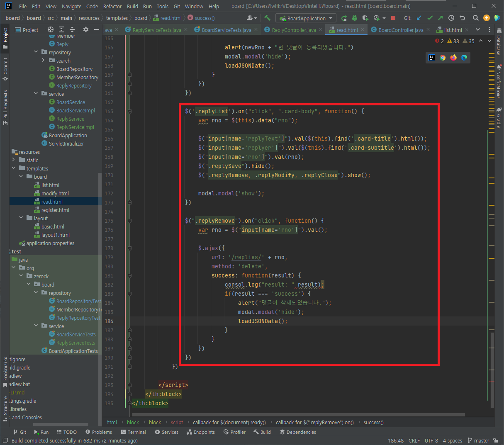Show hidden editor tabs dropdown arrow
This screenshot has width=504, height=445.
(477, 30)
